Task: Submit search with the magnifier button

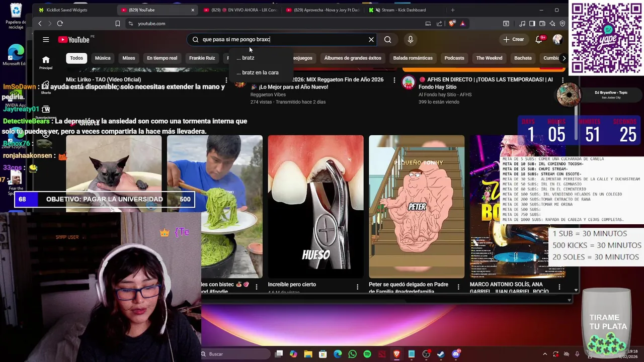Action: 387,39
